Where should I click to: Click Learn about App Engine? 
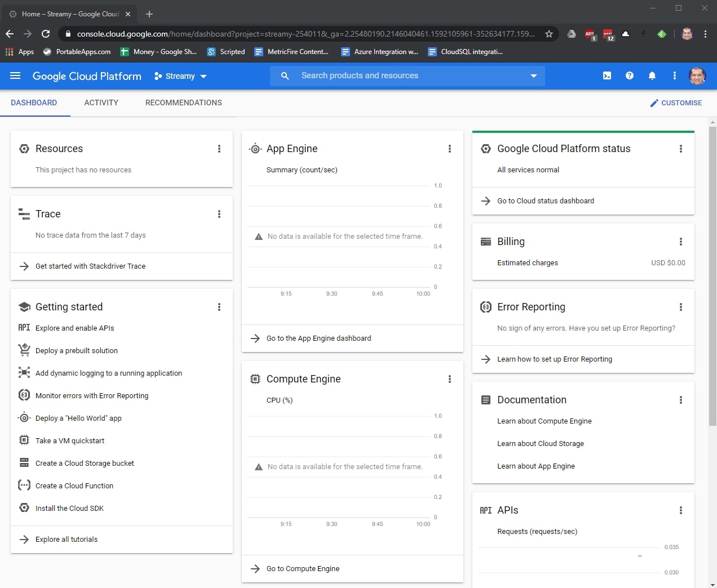click(536, 466)
